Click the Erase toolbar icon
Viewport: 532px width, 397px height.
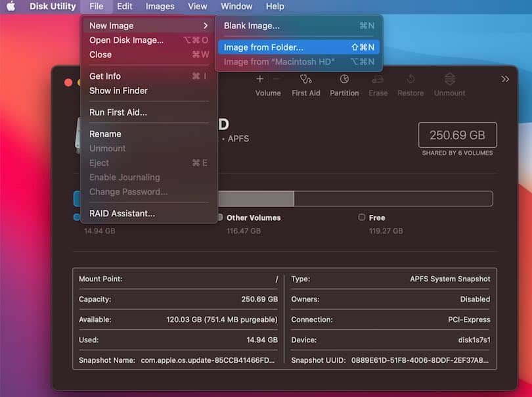tap(378, 79)
